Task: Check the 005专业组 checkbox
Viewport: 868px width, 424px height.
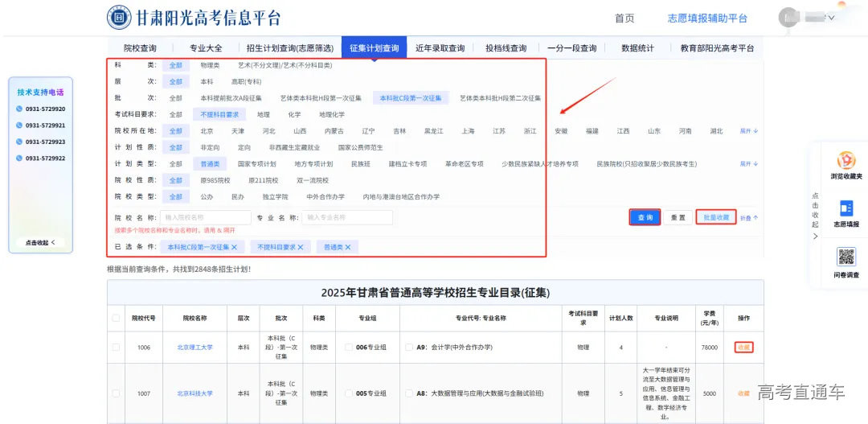Action: point(349,393)
